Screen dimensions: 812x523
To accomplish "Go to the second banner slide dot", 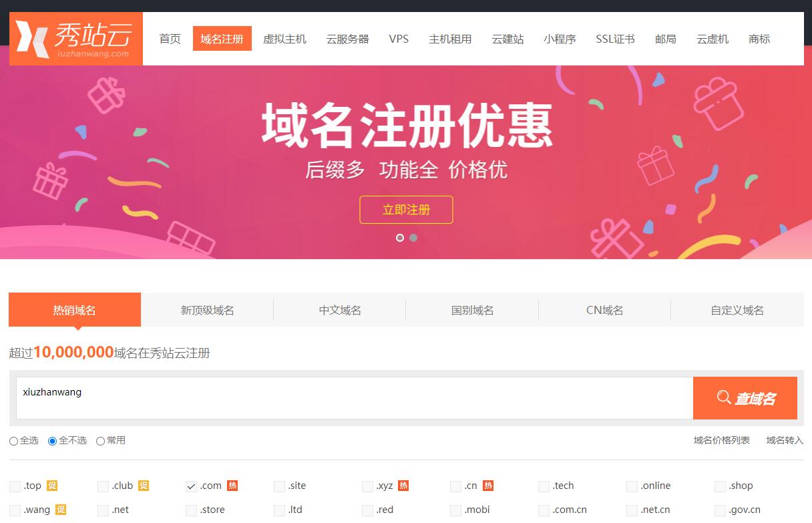I will point(413,238).
